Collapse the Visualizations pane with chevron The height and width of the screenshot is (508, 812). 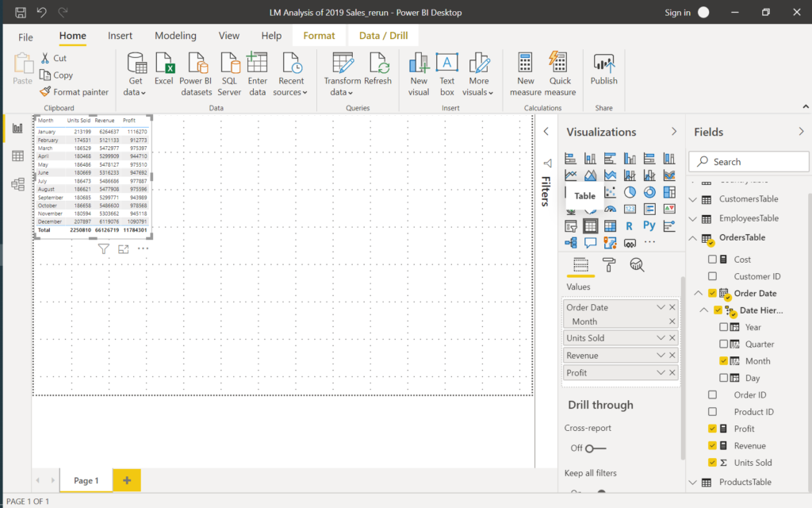[x=674, y=132]
